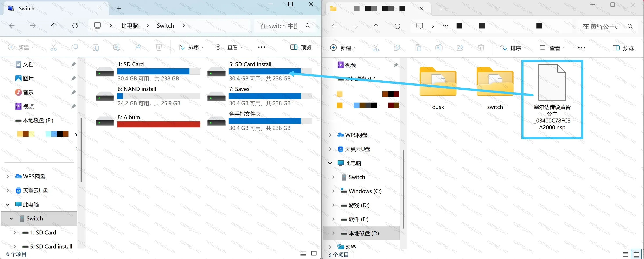
Task: Open Sort dropdown in Switch window
Action: pyautogui.click(x=191, y=47)
